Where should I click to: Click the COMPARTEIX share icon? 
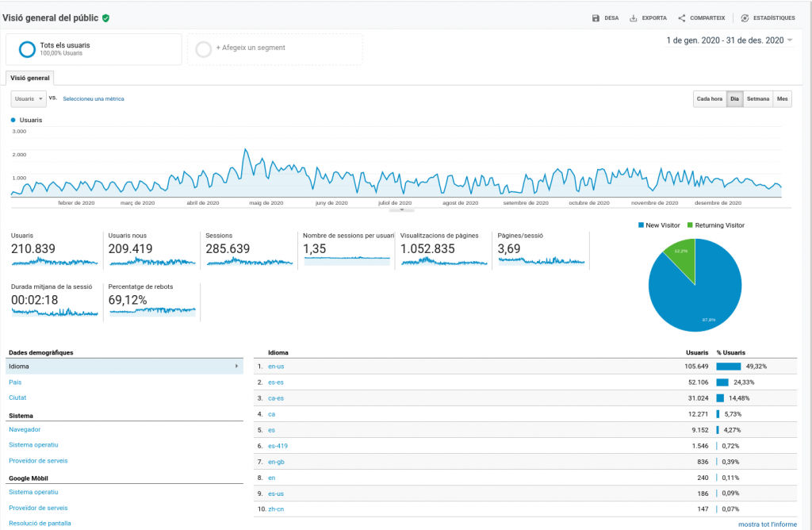682,18
